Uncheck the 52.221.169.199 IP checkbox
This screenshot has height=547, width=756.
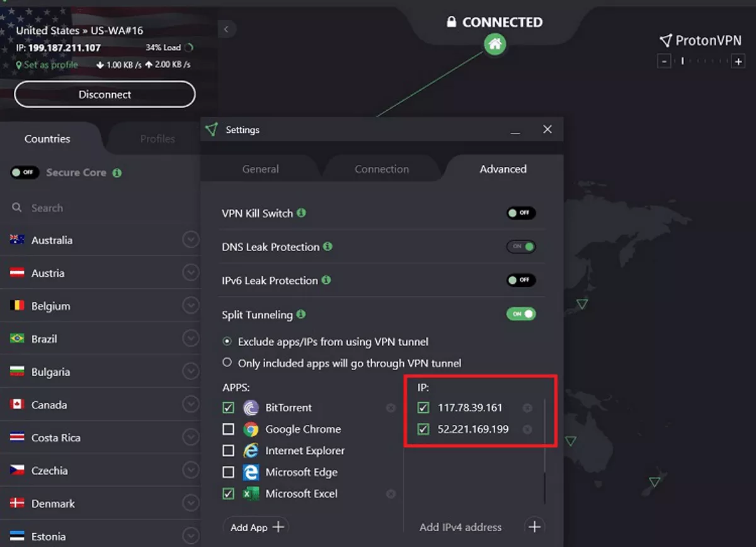[x=423, y=429]
